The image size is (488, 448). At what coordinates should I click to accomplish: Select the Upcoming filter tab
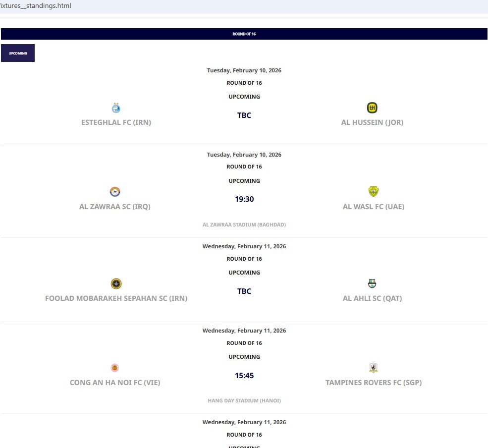18,53
